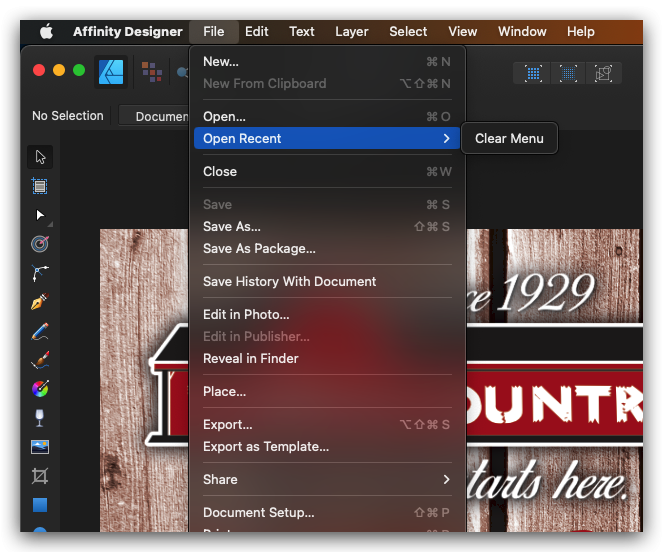Select the Rectangle shape tool

point(40,505)
